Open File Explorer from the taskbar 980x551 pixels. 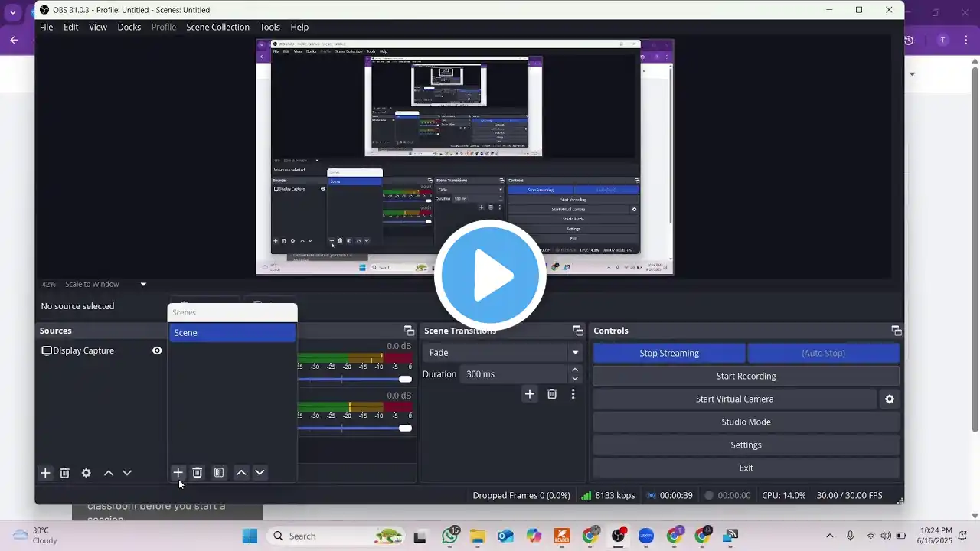[x=478, y=536]
